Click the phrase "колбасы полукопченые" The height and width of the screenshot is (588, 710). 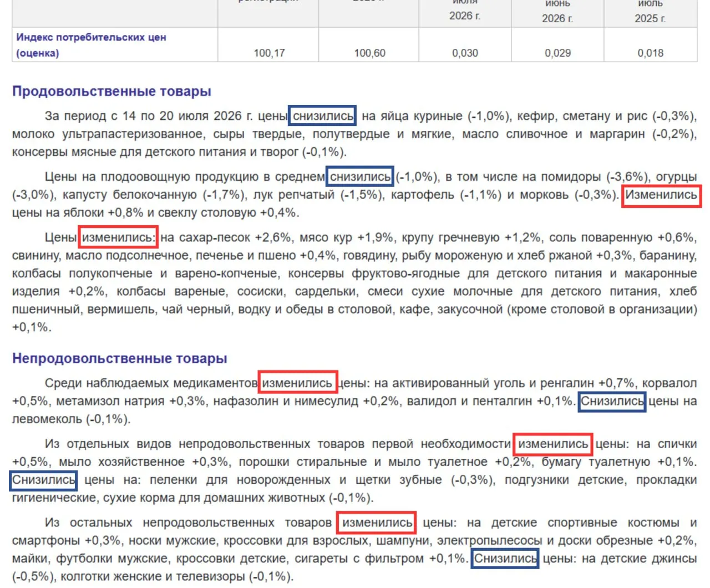(x=83, y=273)
